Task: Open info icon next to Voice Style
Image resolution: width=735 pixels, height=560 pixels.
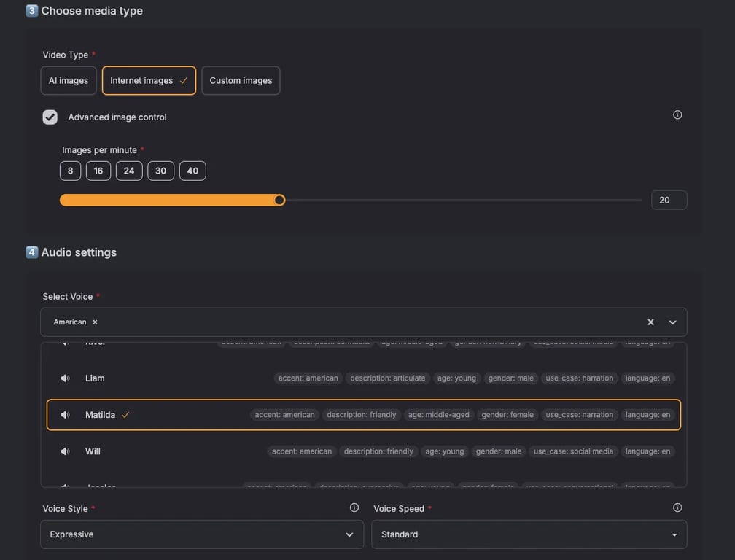Action: (x=354, y=507)
